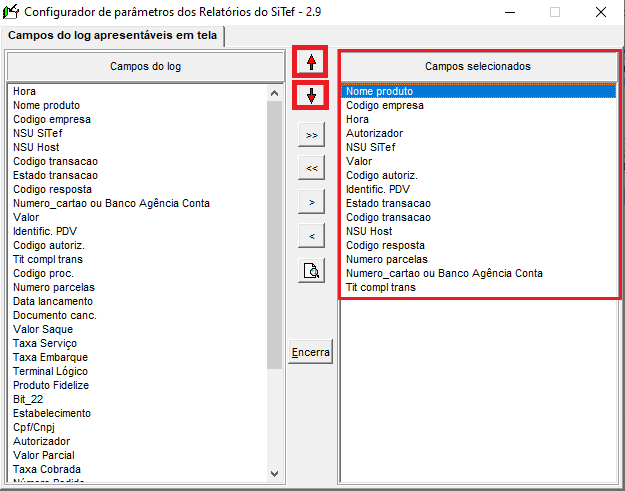Click the Campos do log header

[145, 66]
